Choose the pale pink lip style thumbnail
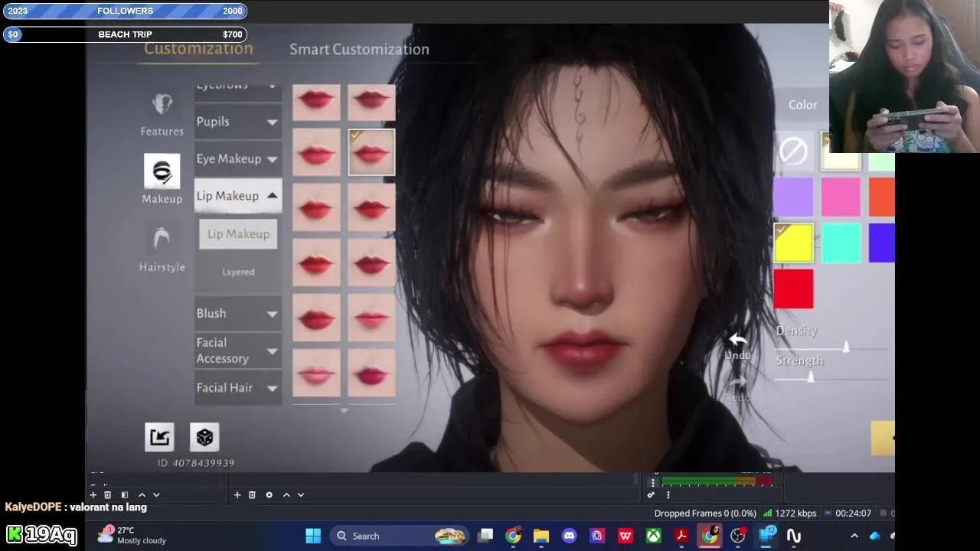This screenshot has height=551, width=980. point(316,373)
